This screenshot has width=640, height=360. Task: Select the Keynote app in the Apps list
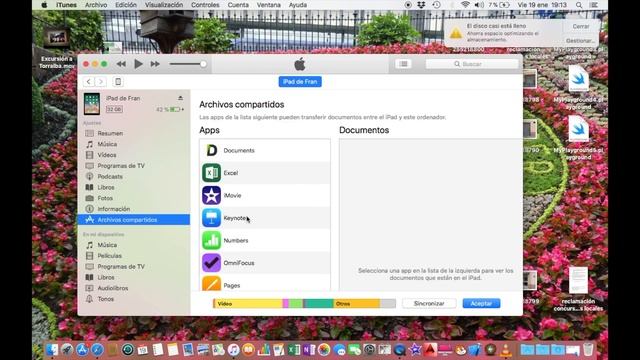tap(265, 218)
